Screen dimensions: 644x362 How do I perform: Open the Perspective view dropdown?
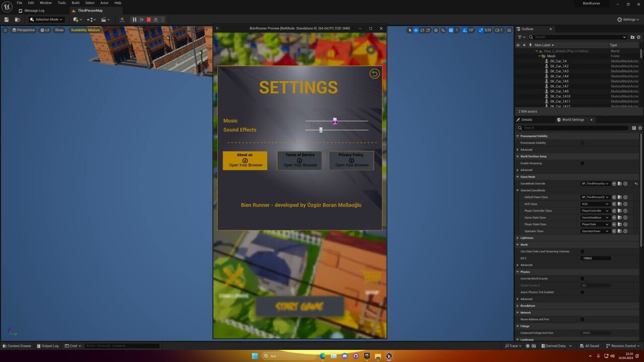pos(23,30)
